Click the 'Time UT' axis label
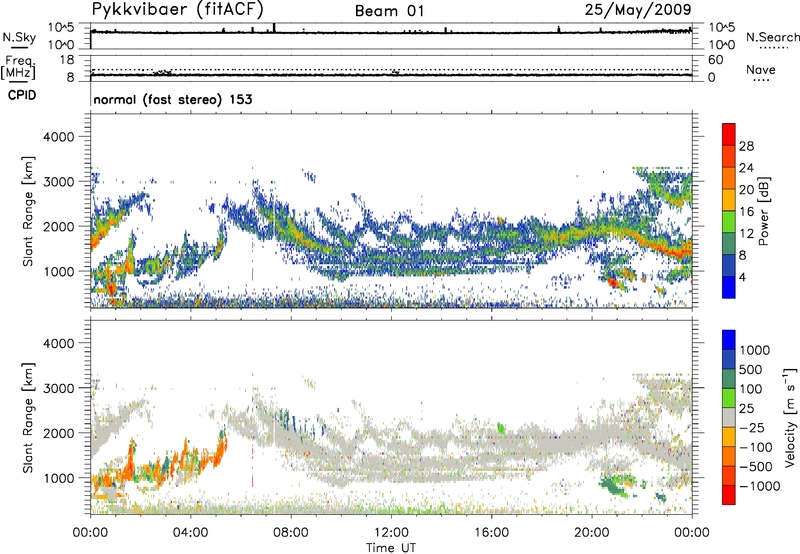The height and width of the screenshot is (554, 800). pos(391,548)
